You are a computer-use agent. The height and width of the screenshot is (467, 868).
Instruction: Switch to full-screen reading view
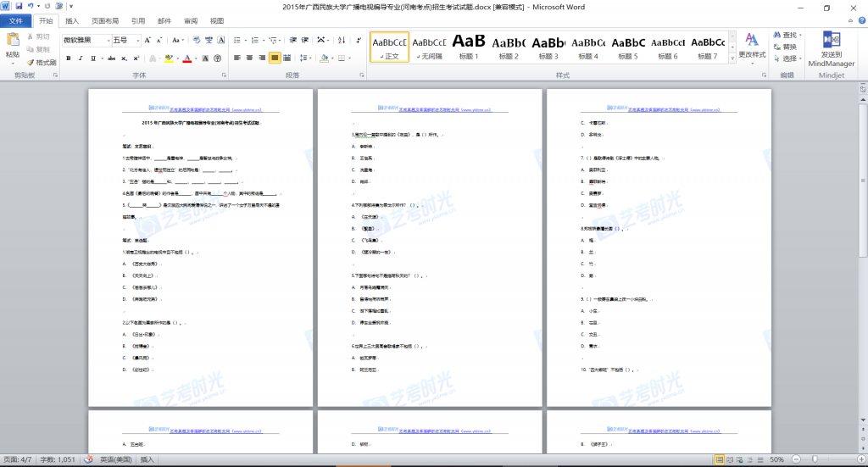coord(731,459)
